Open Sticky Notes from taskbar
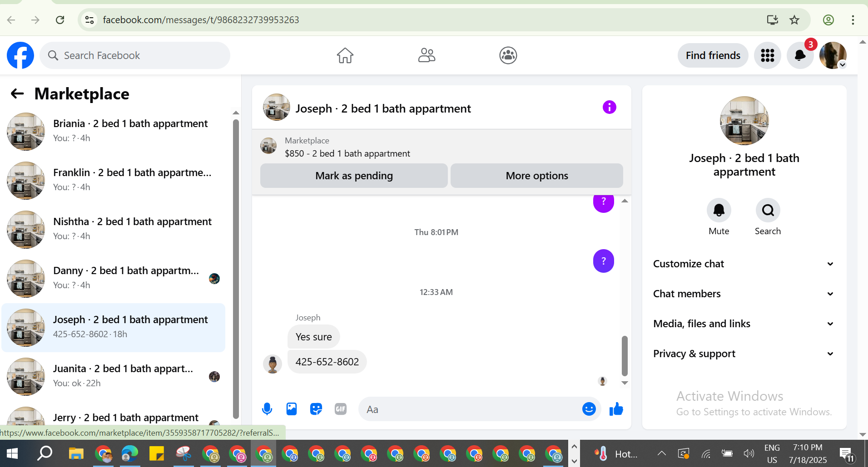This screenshot has height=467, width=868. (156, 453)
